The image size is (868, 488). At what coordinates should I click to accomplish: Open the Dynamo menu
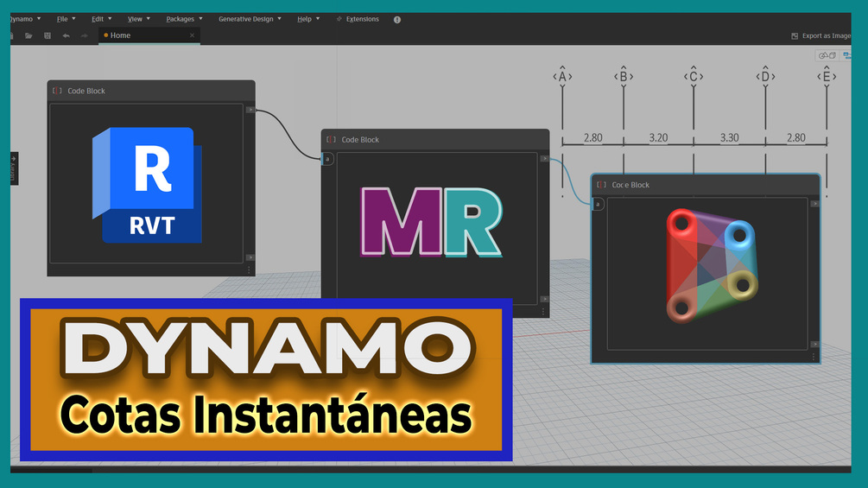(25, 19)
